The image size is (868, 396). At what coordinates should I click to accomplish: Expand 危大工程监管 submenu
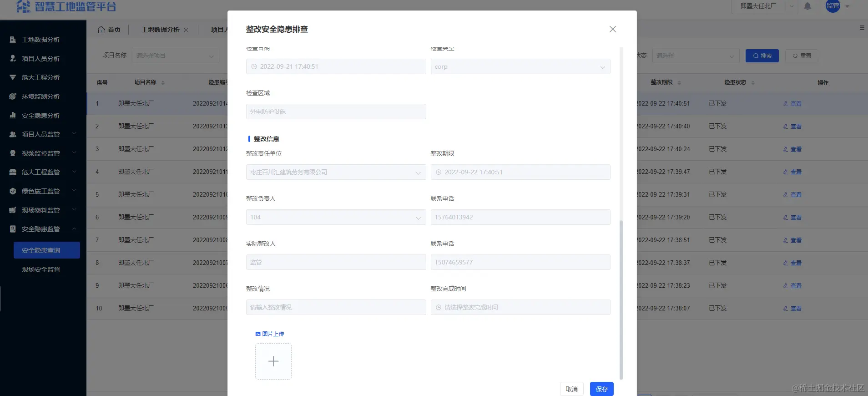(43, 172)
